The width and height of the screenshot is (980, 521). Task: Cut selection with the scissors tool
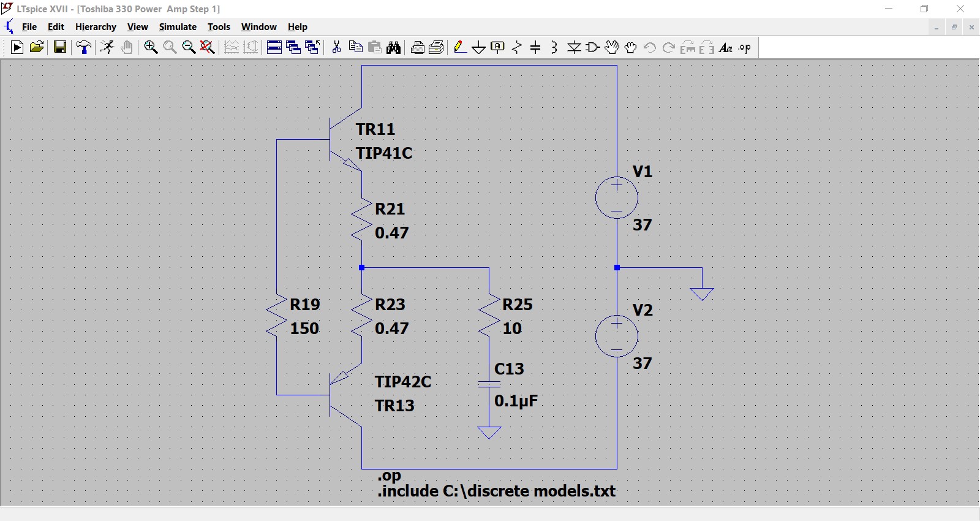tap(336, 47)
